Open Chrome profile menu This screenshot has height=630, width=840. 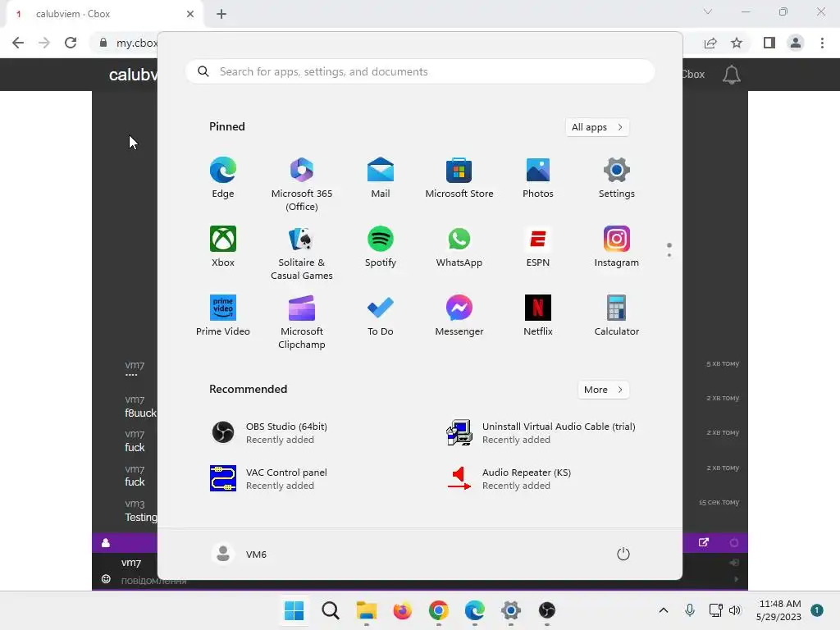796,43
